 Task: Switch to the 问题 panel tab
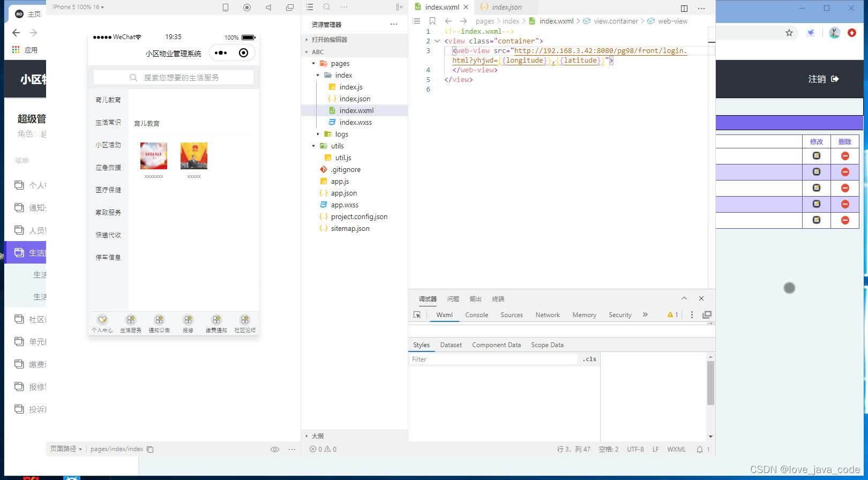453,299
